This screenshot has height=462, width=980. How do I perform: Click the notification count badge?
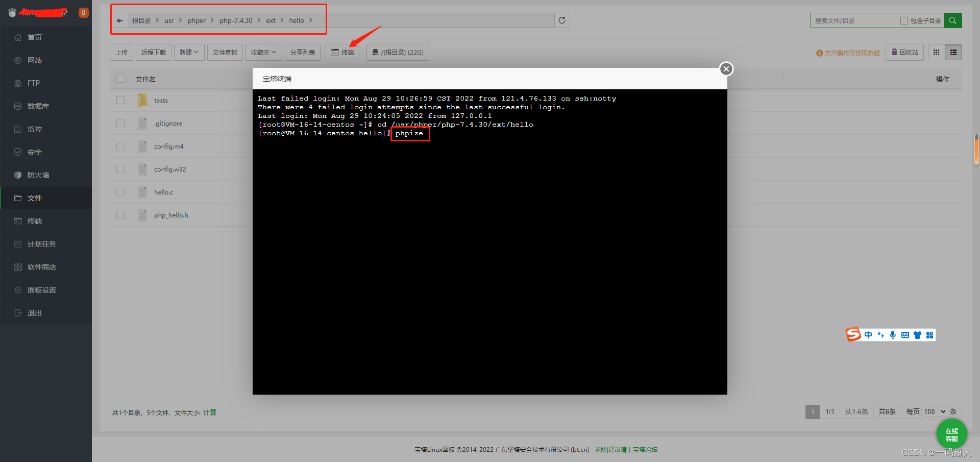[x=83, y=13]
